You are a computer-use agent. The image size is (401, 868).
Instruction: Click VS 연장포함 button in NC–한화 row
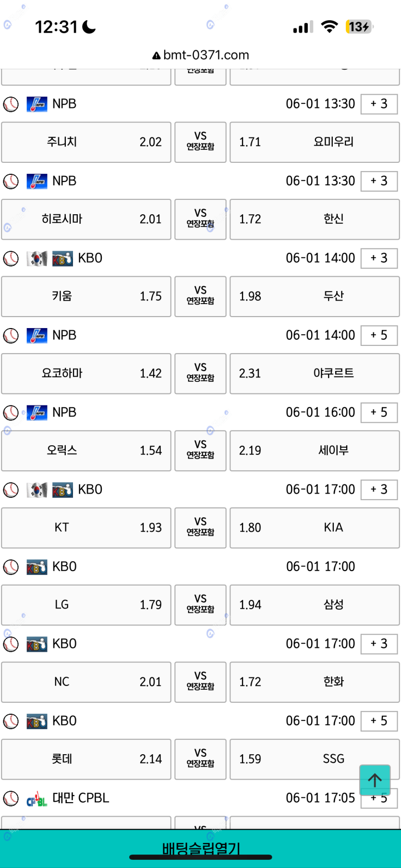[x=200, y=682]
